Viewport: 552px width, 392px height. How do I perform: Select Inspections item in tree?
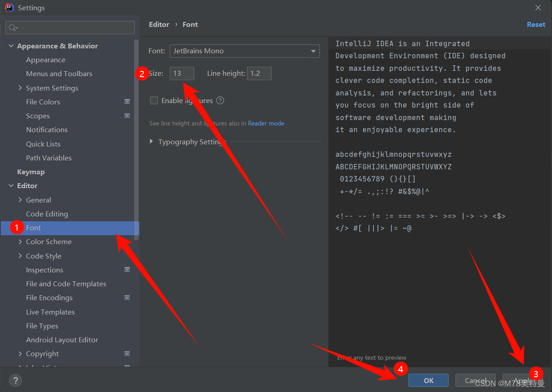click(x=44, y=270)
